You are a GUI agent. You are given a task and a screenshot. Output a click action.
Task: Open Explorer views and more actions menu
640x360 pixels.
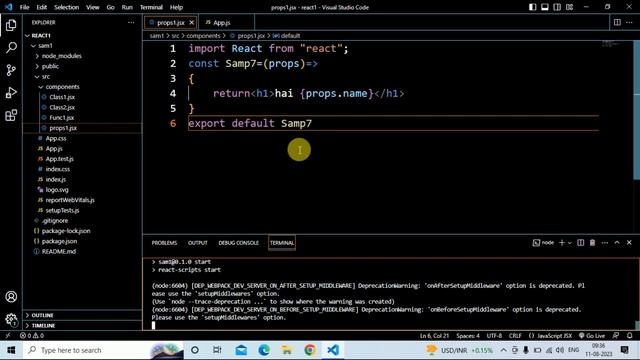click(x=131, y=22)
